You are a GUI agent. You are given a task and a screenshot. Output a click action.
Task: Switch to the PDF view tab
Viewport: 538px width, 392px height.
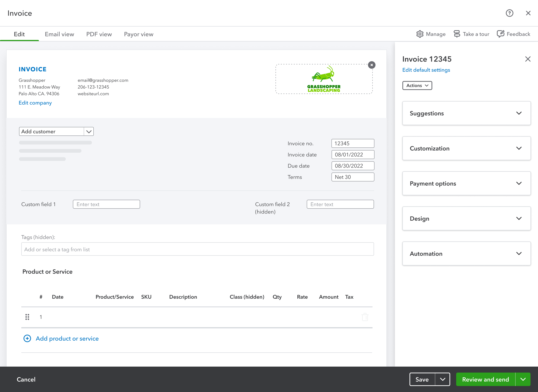tap(99, 34)
